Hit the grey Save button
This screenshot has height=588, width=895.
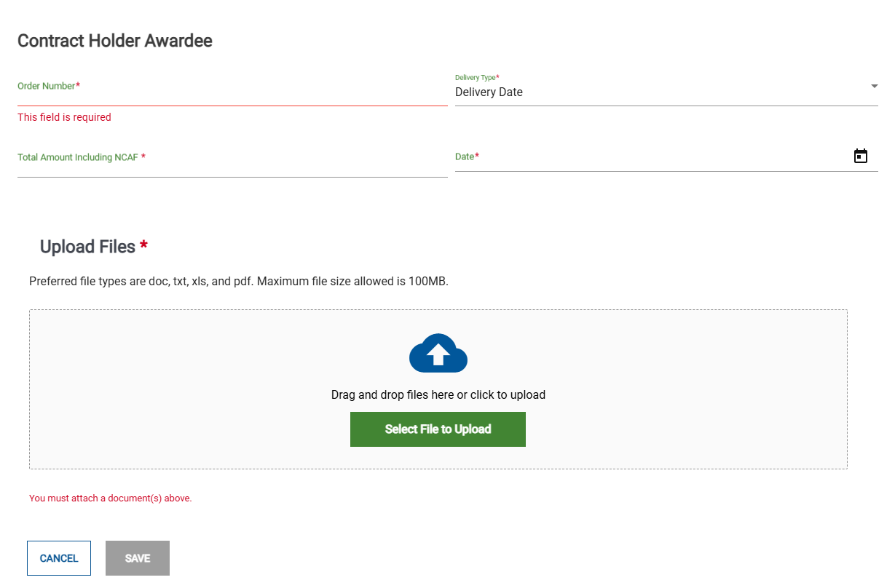(138, 558)
